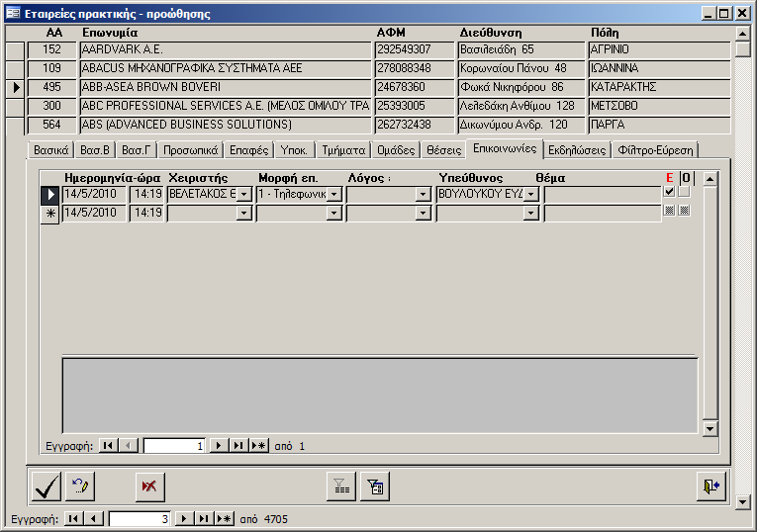
Task: Check the O checkbox in first communication row
Action: coord(684,192)
